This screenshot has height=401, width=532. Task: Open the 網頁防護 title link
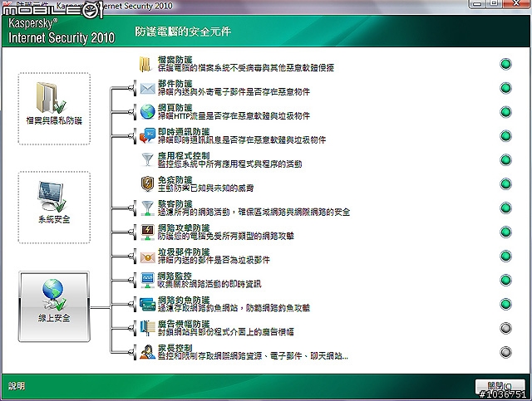tap(175, 108)
